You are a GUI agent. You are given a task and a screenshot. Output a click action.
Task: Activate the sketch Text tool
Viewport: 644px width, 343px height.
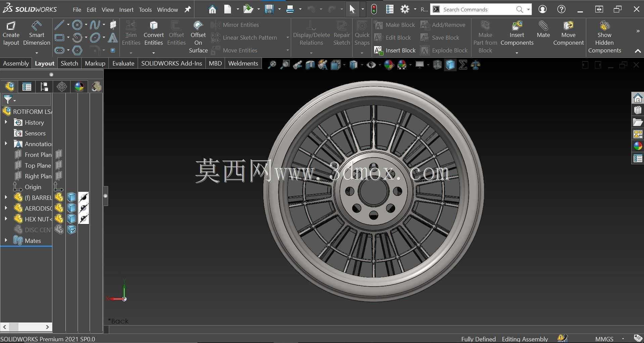[x=113, y=38]
